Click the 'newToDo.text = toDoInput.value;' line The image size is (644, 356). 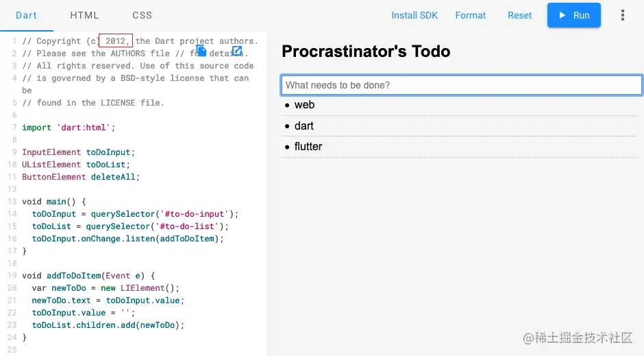tap(108, 300)
